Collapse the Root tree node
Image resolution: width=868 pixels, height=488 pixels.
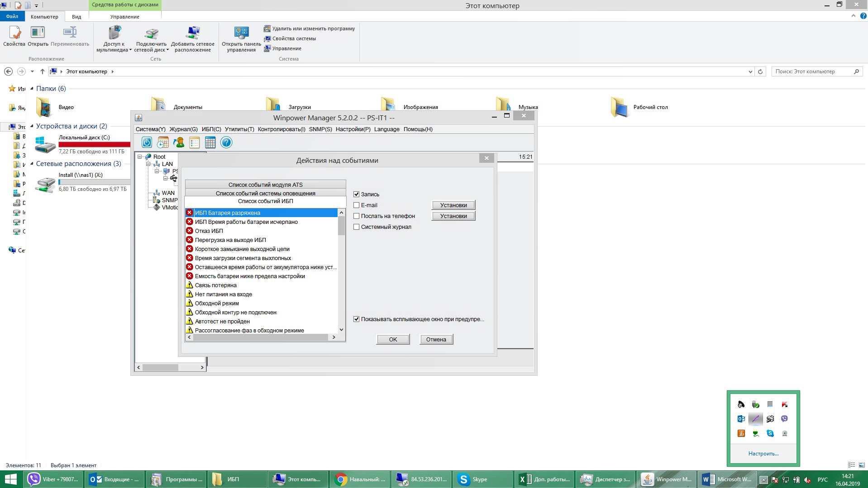point(140,157)
